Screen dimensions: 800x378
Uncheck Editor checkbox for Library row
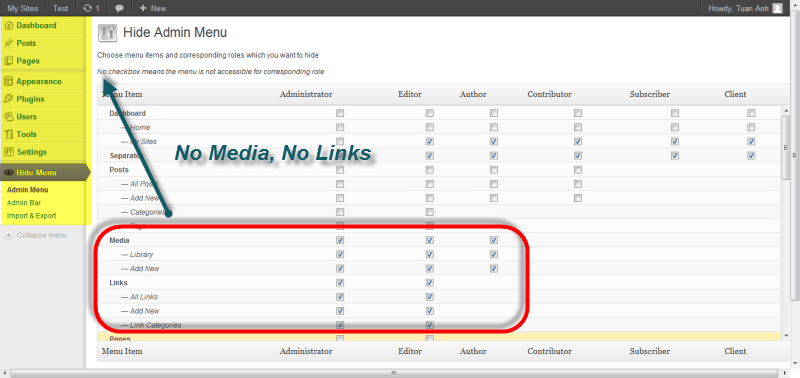pyautogui.click(x=430, y=254)
